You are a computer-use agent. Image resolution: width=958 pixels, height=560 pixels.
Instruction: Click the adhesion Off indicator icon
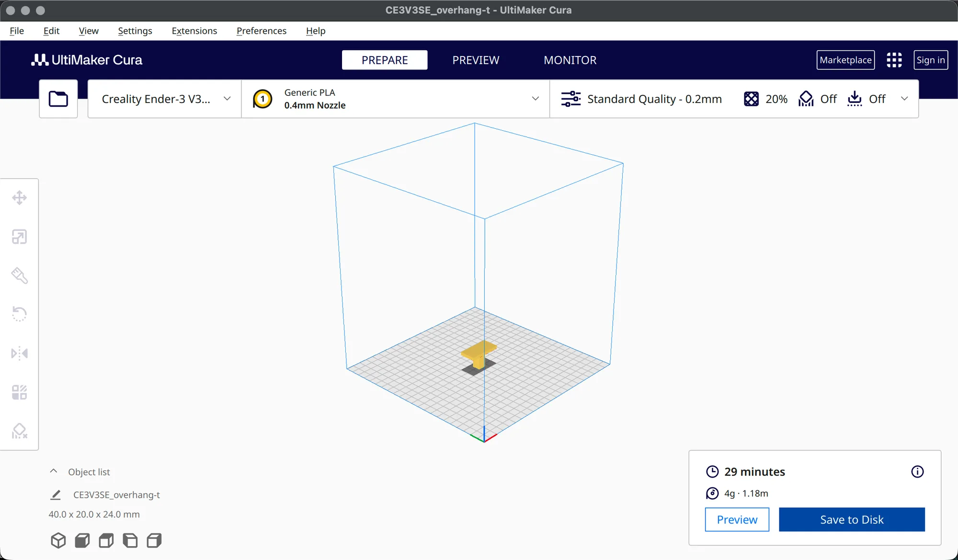[855, 99]
